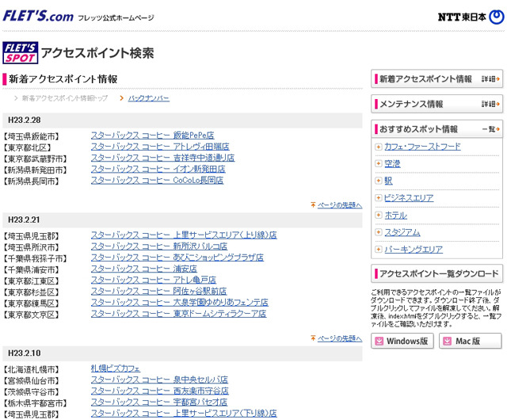Screen dimensions: 507x420
Task: Click the FLET'S.com logo
Action: click(38, 16)
